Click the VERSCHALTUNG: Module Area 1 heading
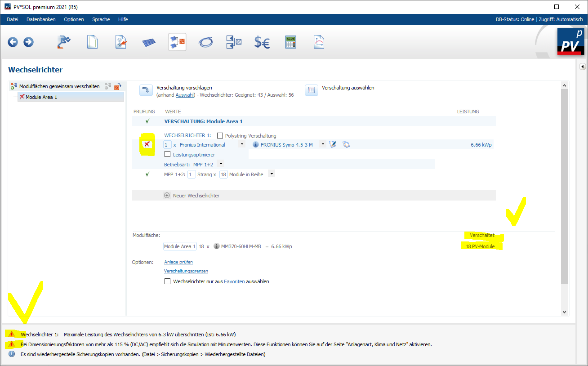The height and width of the screenshot is (366, 588). pos(204,121)
